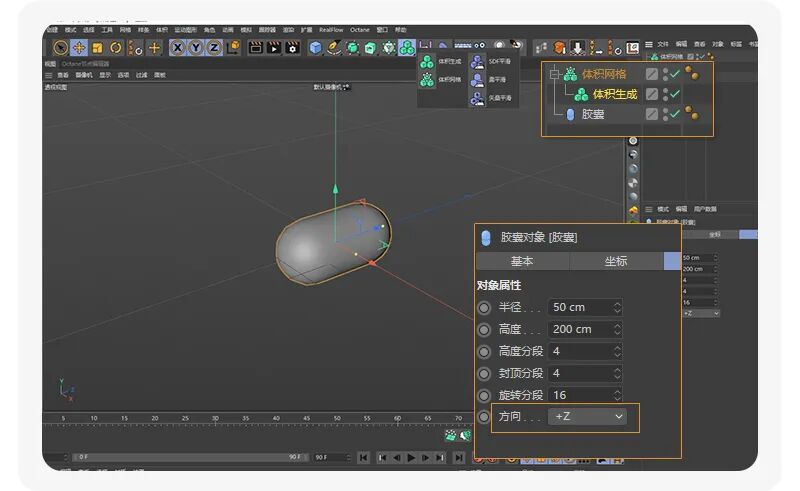
Task: Click the XYZ arrow toolbar icon
Action: click(595, 48)
